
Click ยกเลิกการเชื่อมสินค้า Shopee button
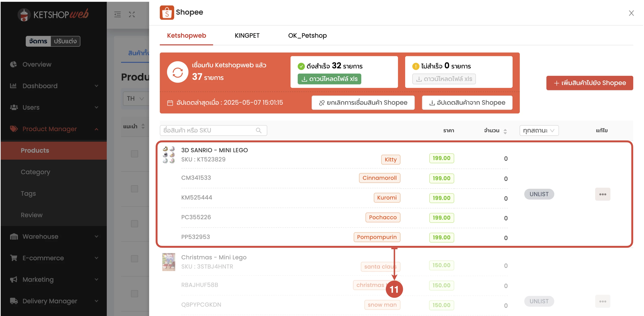(x=363, y=103)
